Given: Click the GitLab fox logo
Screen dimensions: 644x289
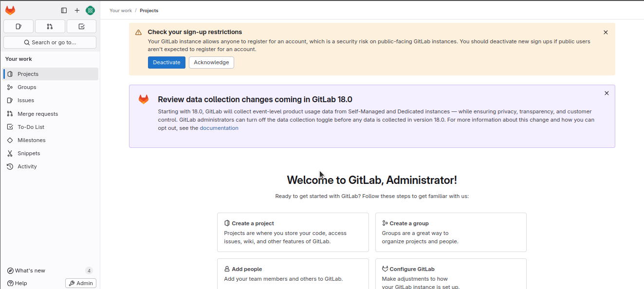Looking at the screenshot, I should [10, 10].
